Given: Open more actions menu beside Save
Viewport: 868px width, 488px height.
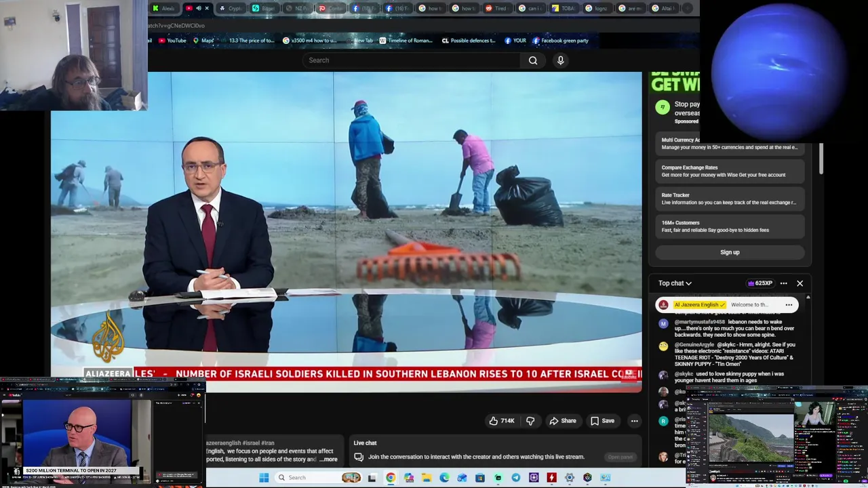Looking at the screenshot, I should (634, 421).
